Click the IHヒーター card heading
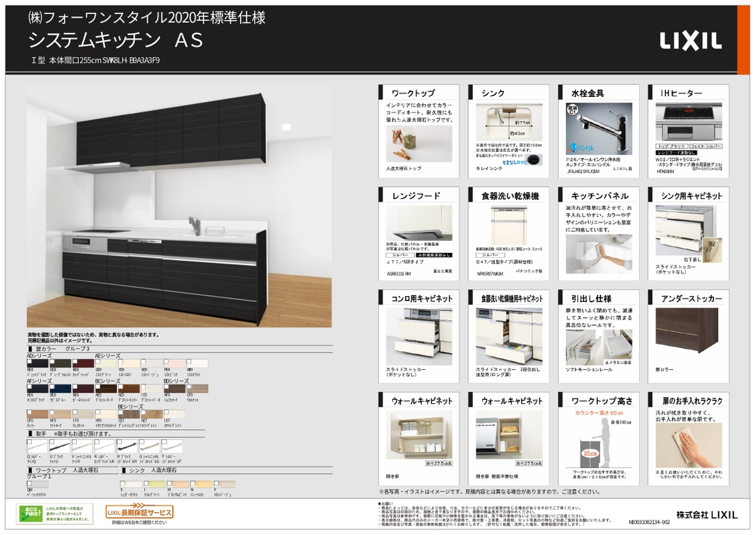This screenshot has height=535, width=756. coord(681,94)
